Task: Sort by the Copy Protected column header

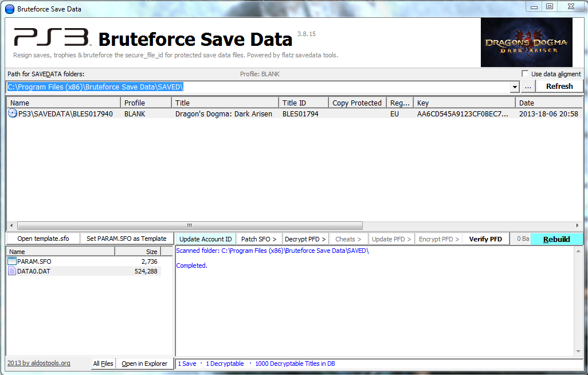Action: (358, 103)
